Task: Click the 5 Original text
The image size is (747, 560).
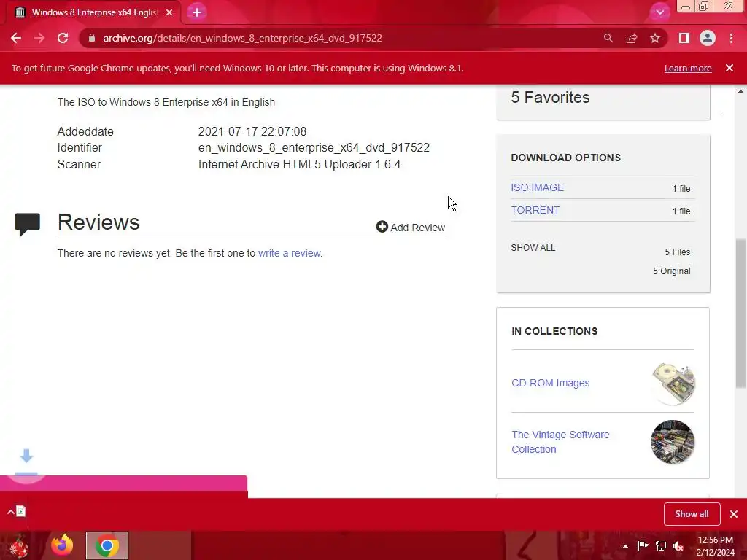Action: point(671,271)
